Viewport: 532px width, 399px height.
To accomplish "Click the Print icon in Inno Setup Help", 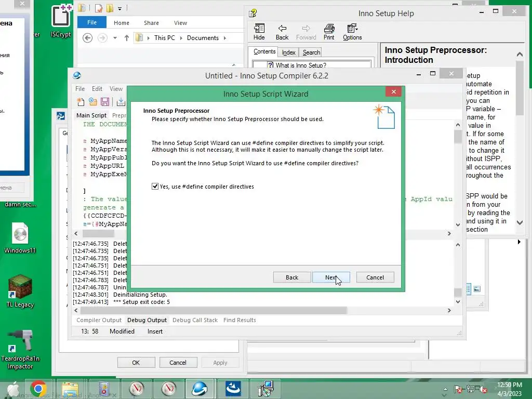I will [x=329, y=32].
